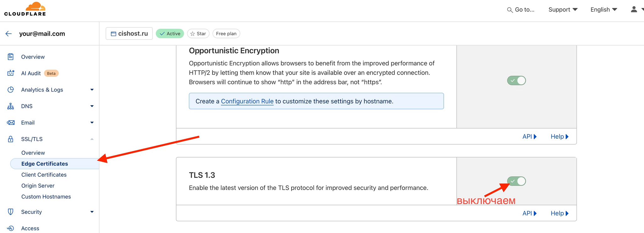Expand the Analytics & Logs section
Screen dimensions: 644x233
tap(92, 90)
